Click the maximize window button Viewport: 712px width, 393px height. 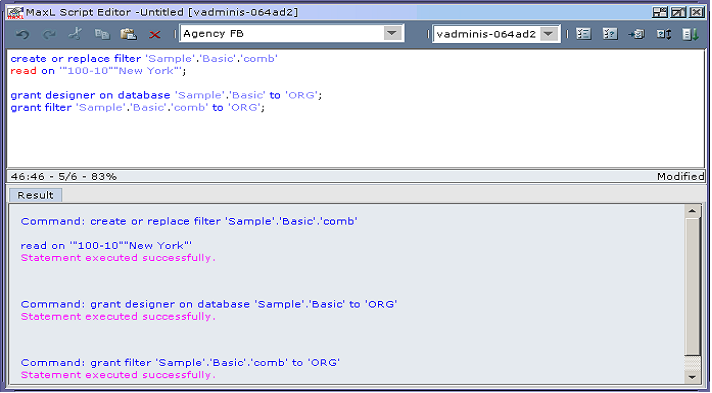pos(678,12)
